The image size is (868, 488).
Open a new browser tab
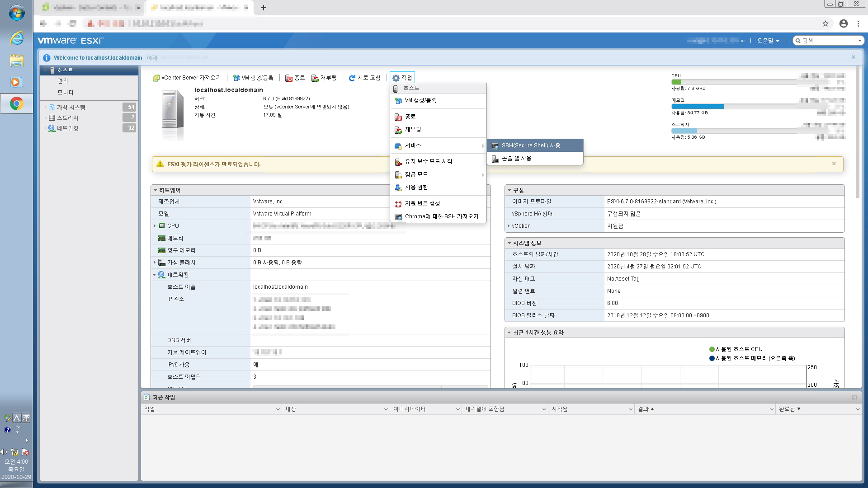(x=264, y=8)
